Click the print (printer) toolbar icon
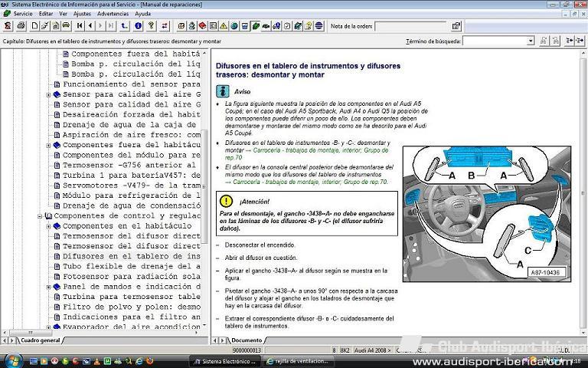 coord(21,26)
